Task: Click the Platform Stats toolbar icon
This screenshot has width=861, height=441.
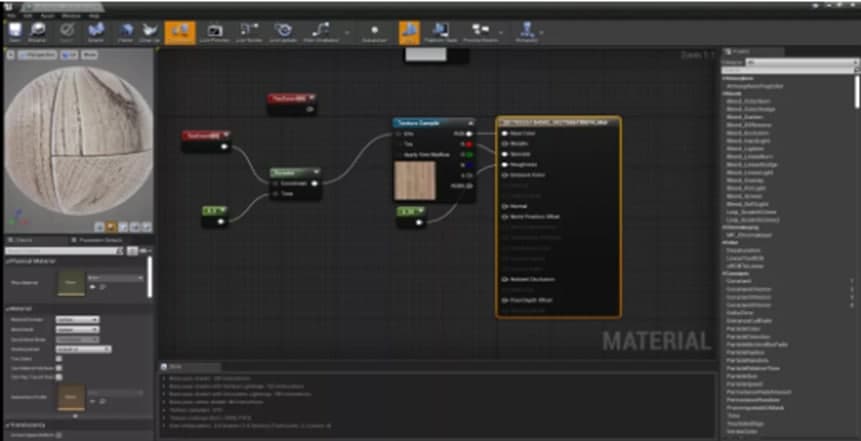Action: coord(440,32)
